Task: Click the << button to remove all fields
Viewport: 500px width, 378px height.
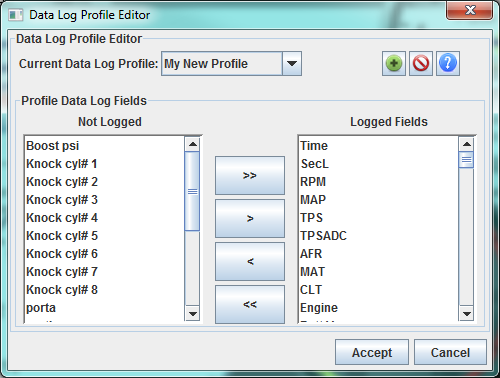Action: coord(250,304)
